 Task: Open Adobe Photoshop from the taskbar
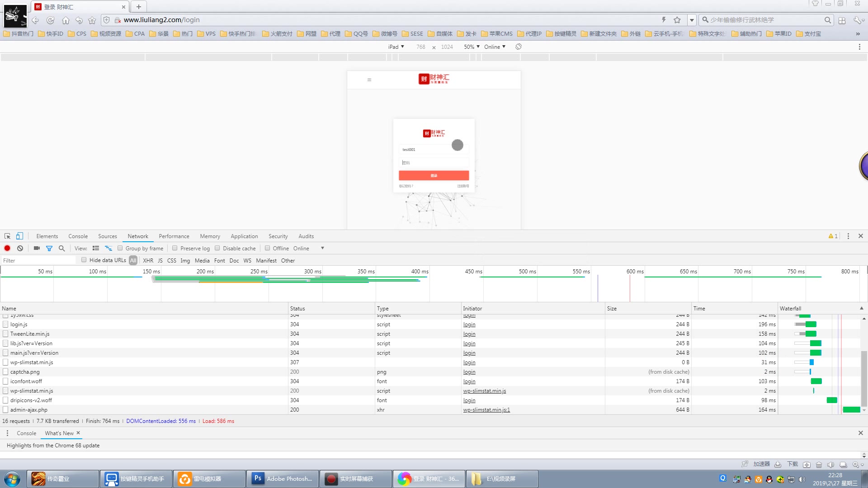click(x=283, y=479)
